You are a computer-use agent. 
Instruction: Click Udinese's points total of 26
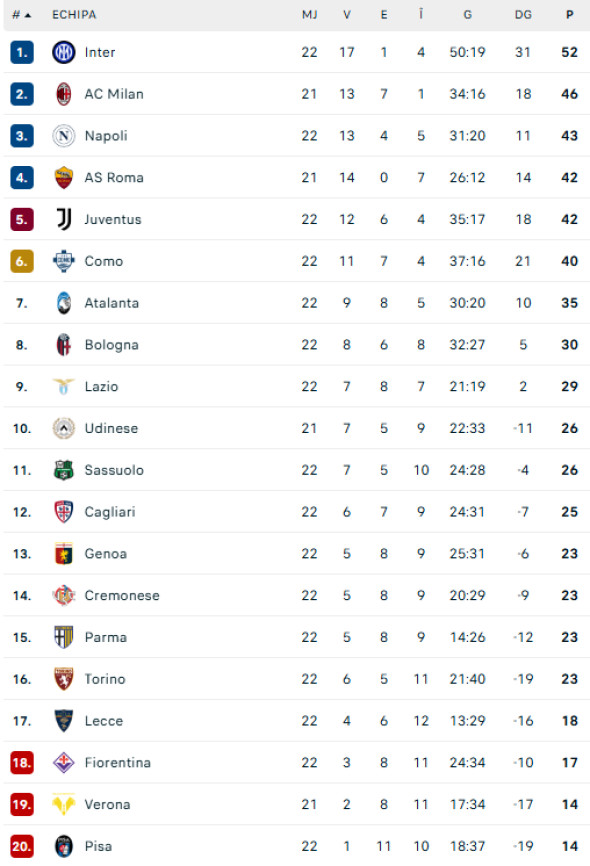point(569,428)
